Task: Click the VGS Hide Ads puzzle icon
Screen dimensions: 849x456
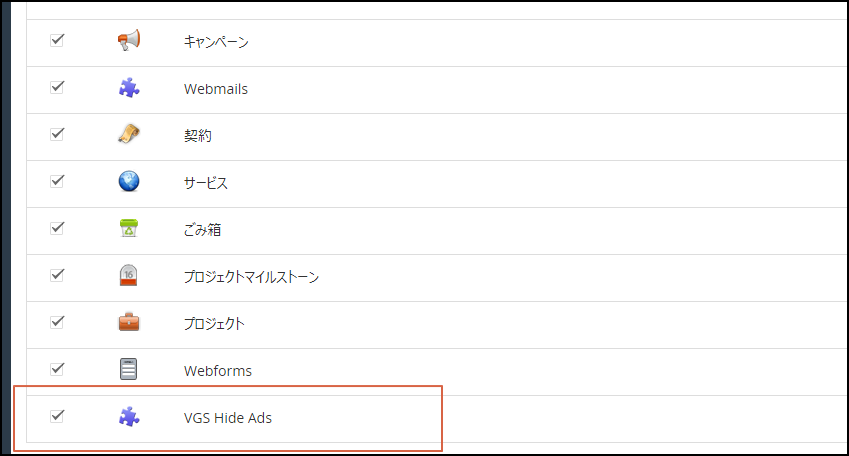Action: tap(128, 417)
